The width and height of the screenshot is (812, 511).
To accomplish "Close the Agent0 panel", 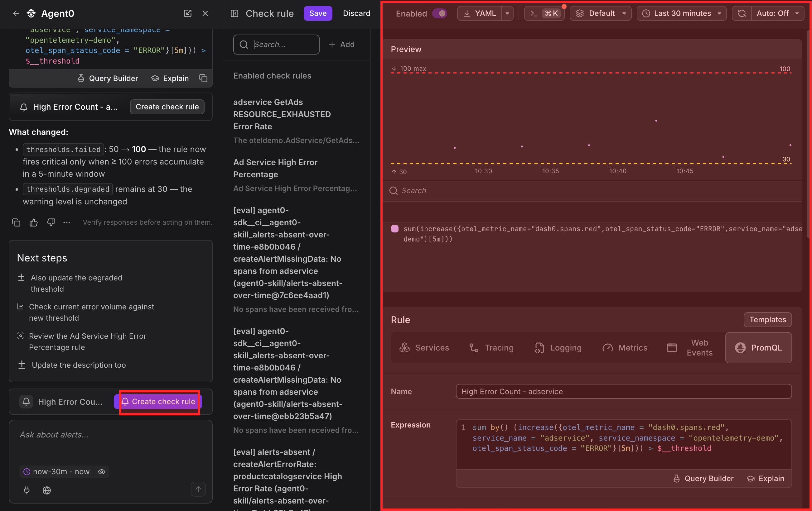I will point(205,13).
